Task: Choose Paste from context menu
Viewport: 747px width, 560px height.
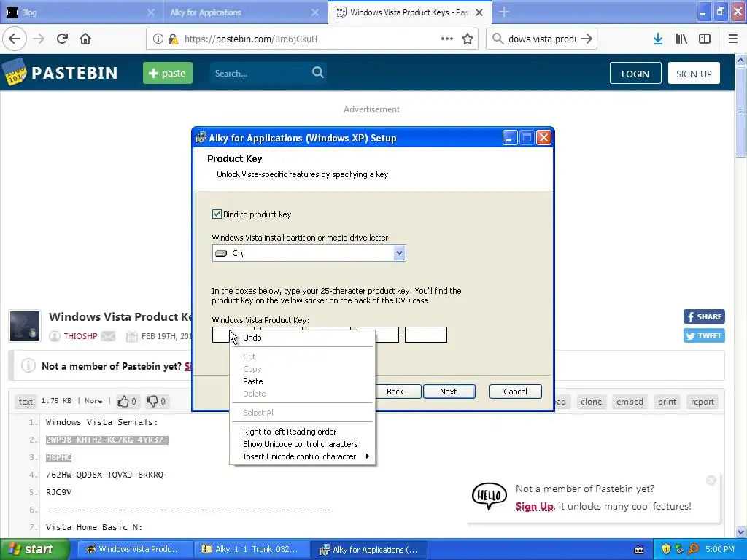Action: click(303, 381)
